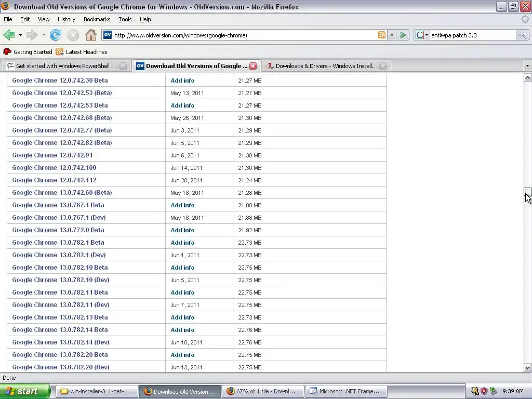Click the URL address field

[244, 35]
